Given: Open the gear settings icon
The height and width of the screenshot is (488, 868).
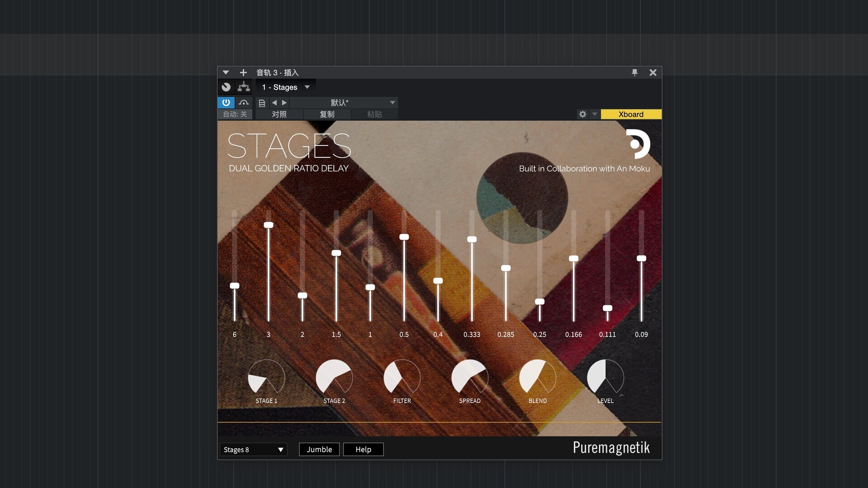Looking at the screenshot, I should tap(583, 114).
